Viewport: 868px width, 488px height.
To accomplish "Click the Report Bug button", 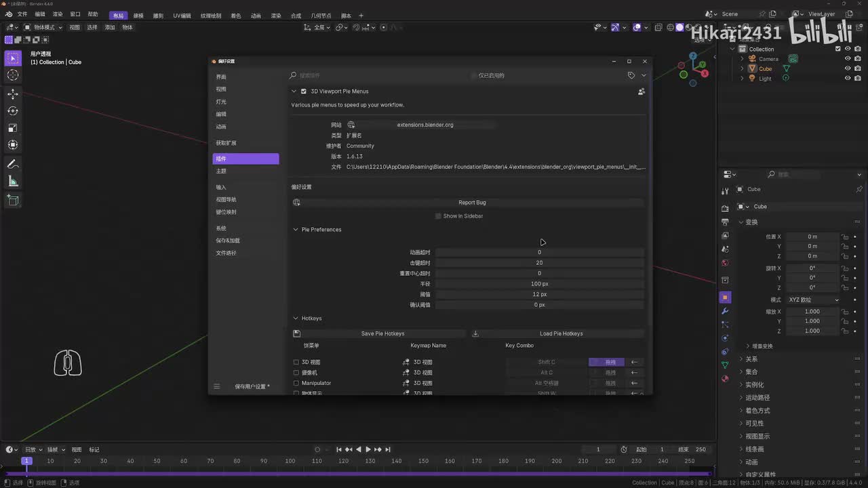I will click(x=472, y=203).
